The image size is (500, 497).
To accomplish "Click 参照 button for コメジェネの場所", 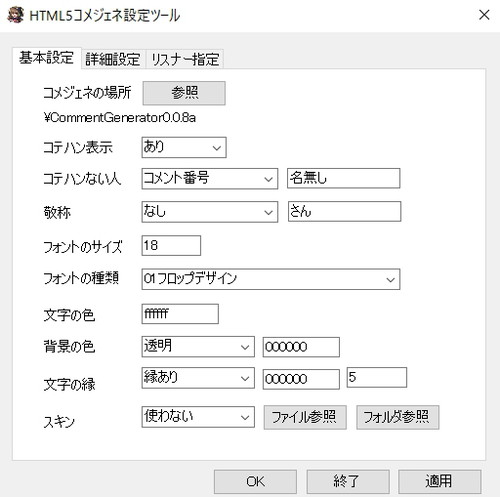I will (x=184, y=93).
